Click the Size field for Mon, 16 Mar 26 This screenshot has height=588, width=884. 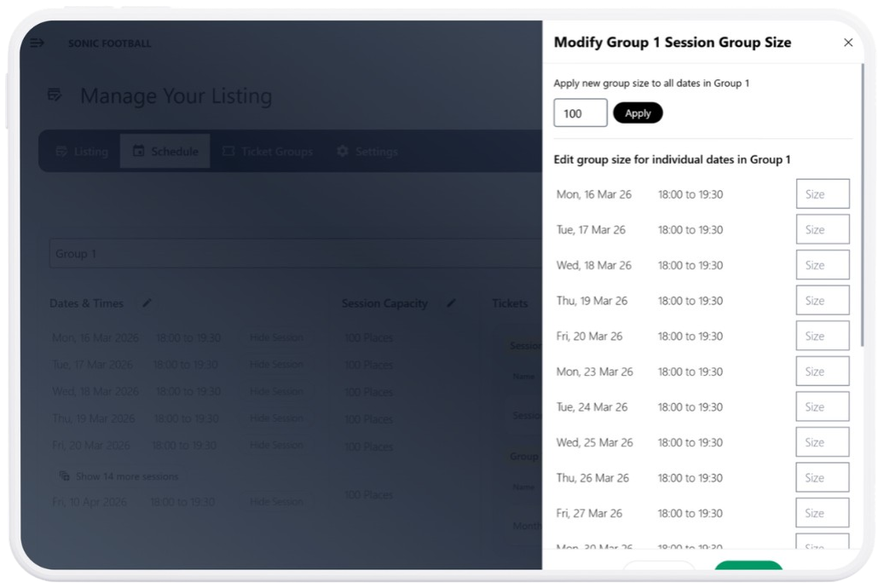click(x=823, y=194)
